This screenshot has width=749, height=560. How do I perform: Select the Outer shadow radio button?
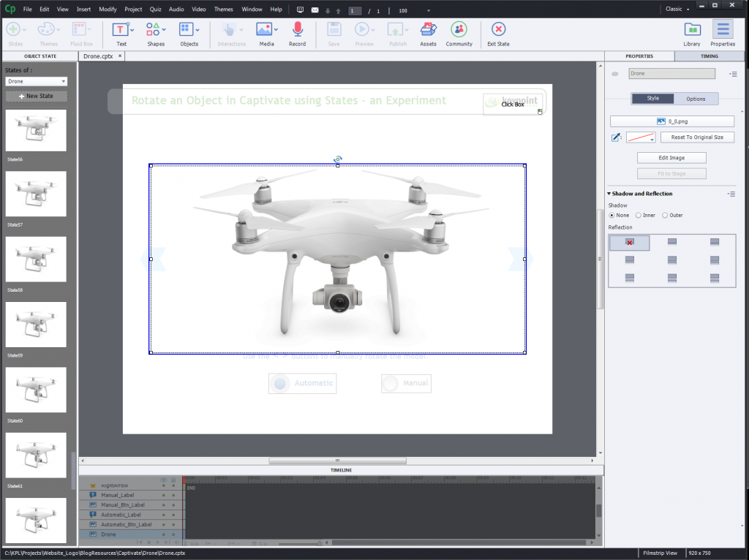pos(665,215)
